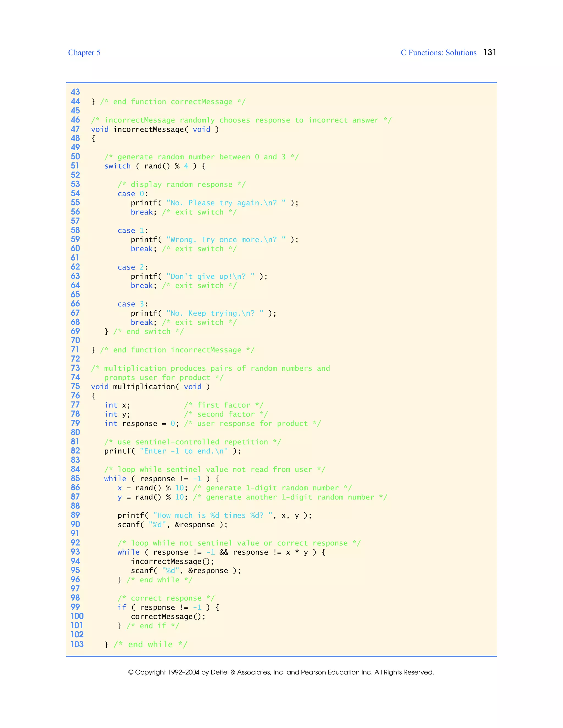
Task: Click the "No. Keep trying." printf line
Action: (x=203, y=313)
